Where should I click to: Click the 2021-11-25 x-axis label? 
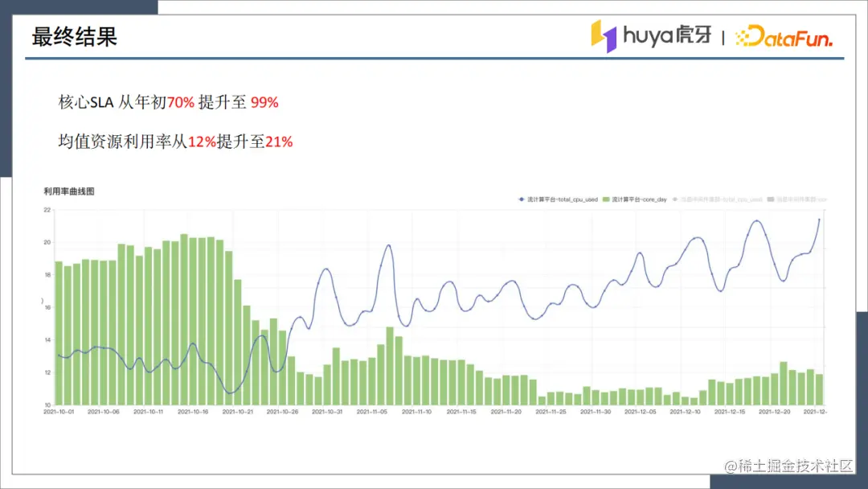551,412
